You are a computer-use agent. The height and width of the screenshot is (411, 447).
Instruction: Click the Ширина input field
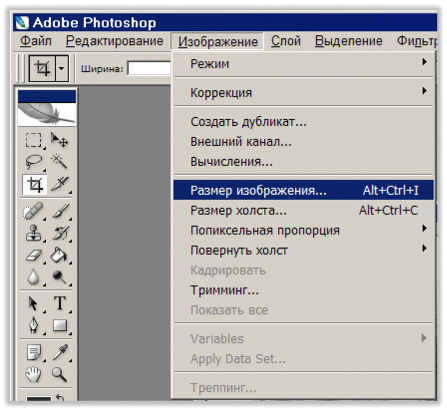[x=149, y=69]
